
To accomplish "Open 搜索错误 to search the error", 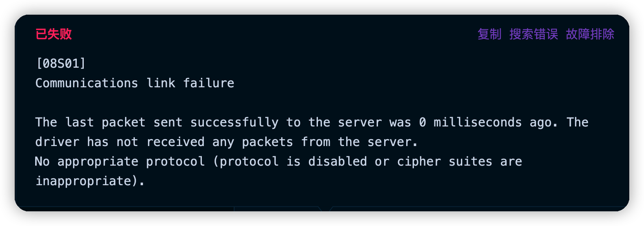I will 533,34.
